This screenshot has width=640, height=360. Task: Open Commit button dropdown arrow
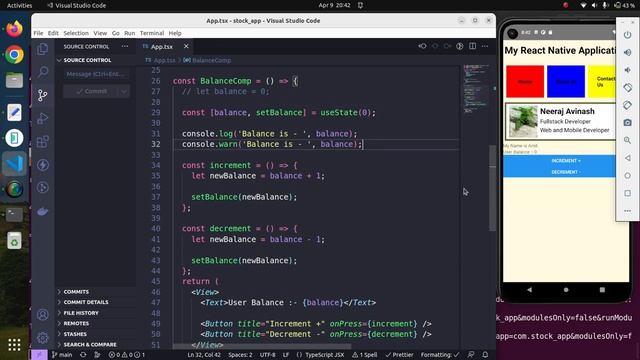[124, 91]
